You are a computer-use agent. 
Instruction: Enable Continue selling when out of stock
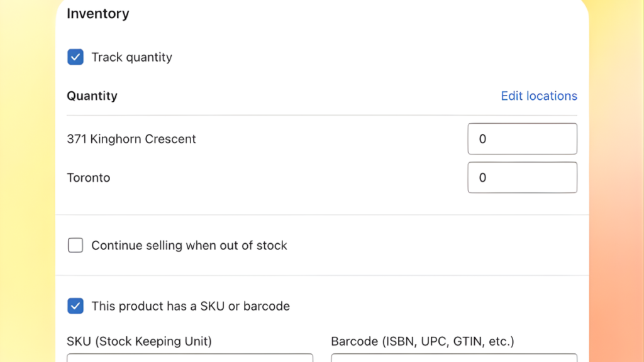75,245
